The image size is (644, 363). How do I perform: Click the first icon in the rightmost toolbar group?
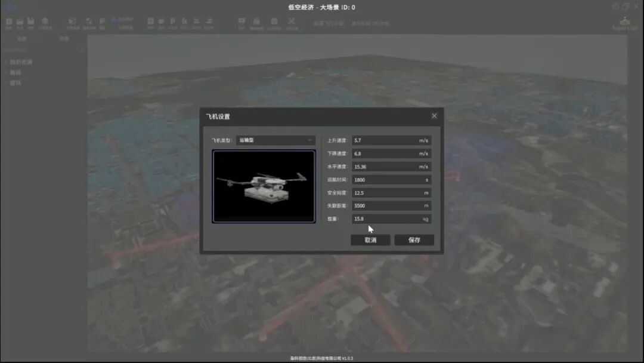[241, 21]
